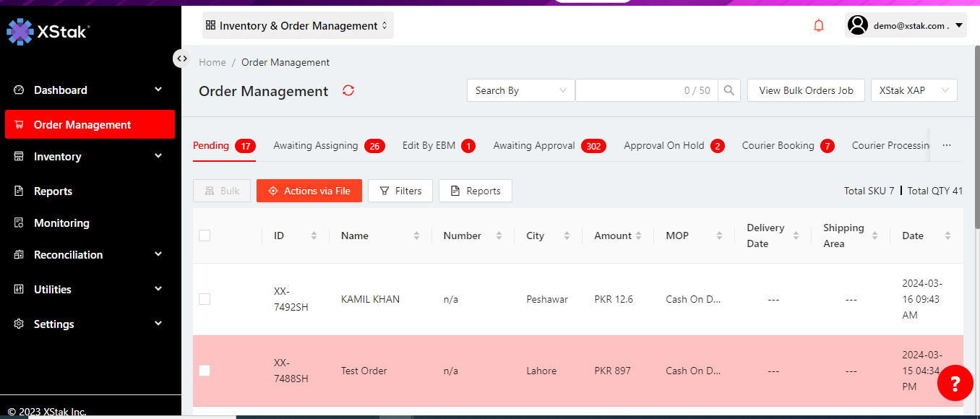The image size is (980, 419).
Task: Open the red help question mark bubble
Action: click(x=955, y=383)
